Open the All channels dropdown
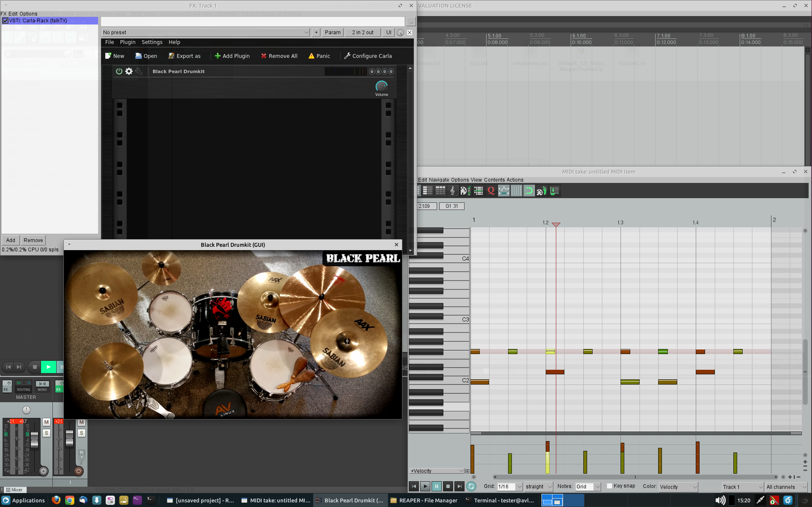812x507 pixels. click(786, 487)
